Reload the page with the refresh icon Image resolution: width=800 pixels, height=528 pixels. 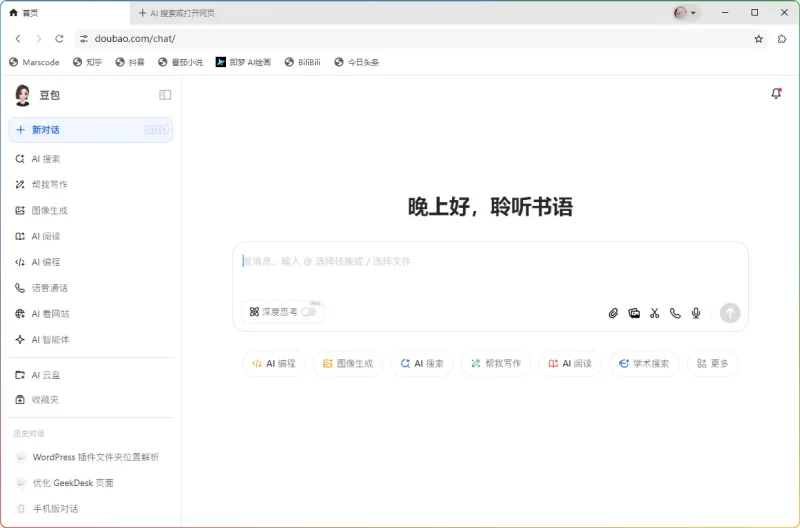pyautogui.click(x=59, y=39)
